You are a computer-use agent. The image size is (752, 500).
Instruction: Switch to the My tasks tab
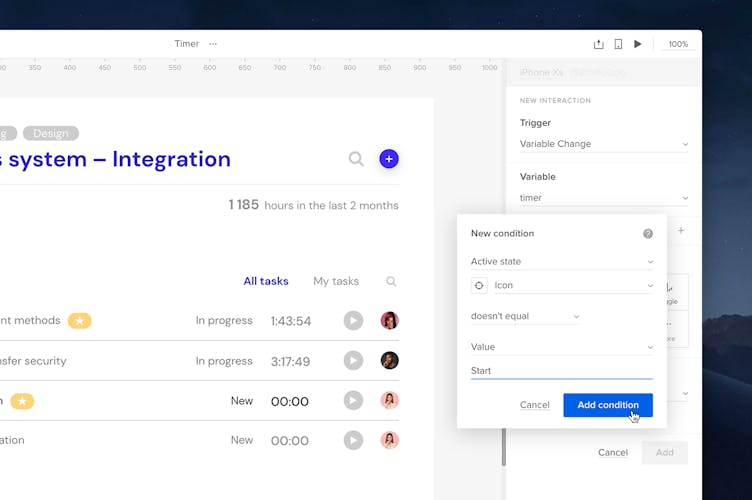[336, 281]
